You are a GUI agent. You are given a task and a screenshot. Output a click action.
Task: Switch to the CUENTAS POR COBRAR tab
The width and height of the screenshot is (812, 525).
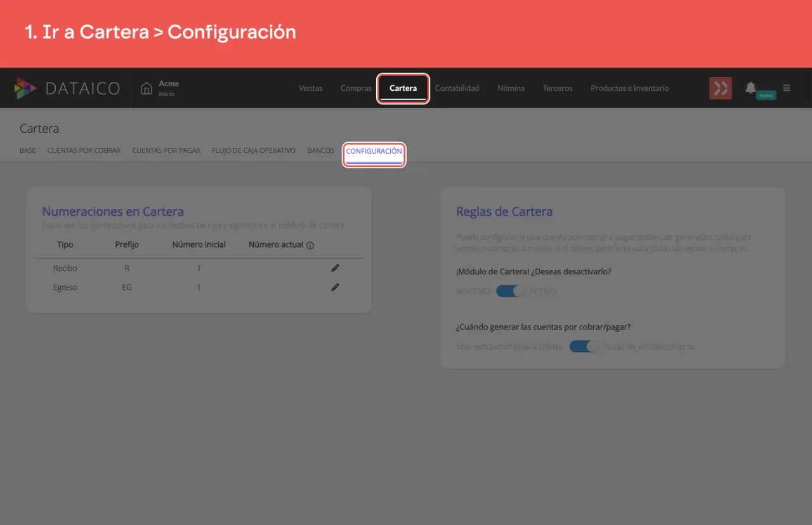click(x=84, y=151)
